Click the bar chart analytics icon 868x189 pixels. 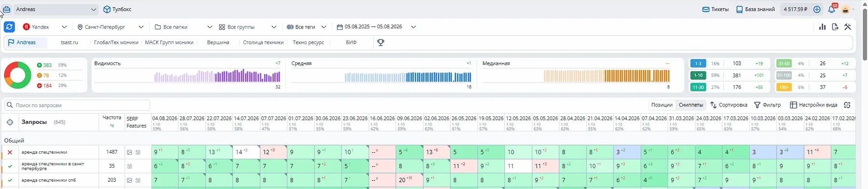823,27
